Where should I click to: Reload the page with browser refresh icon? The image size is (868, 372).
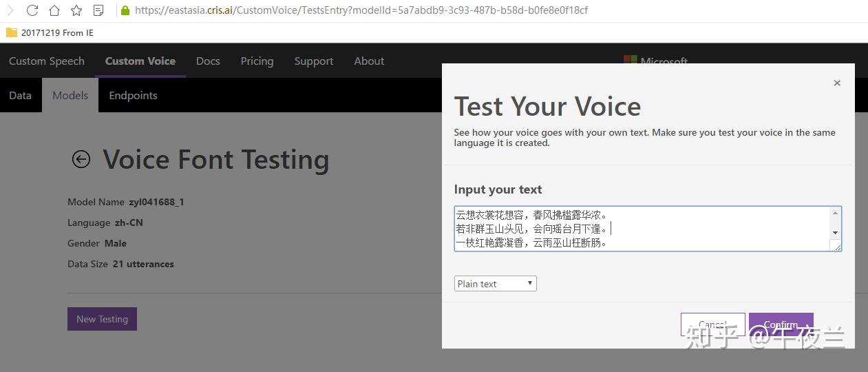32,10
